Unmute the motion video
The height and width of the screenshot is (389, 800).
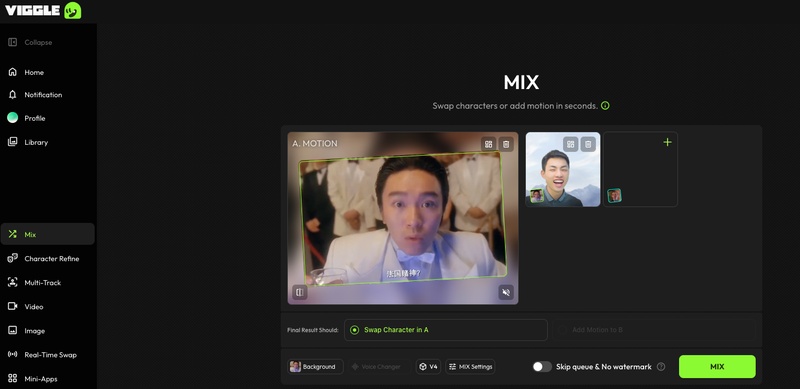506,292
